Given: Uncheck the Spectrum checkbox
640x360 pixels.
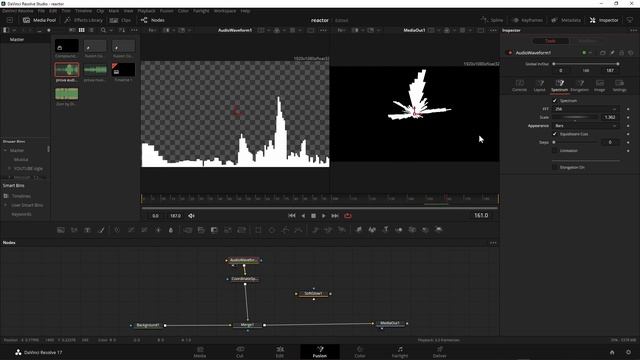Looking at the screenshot, I should coord(554,100).
